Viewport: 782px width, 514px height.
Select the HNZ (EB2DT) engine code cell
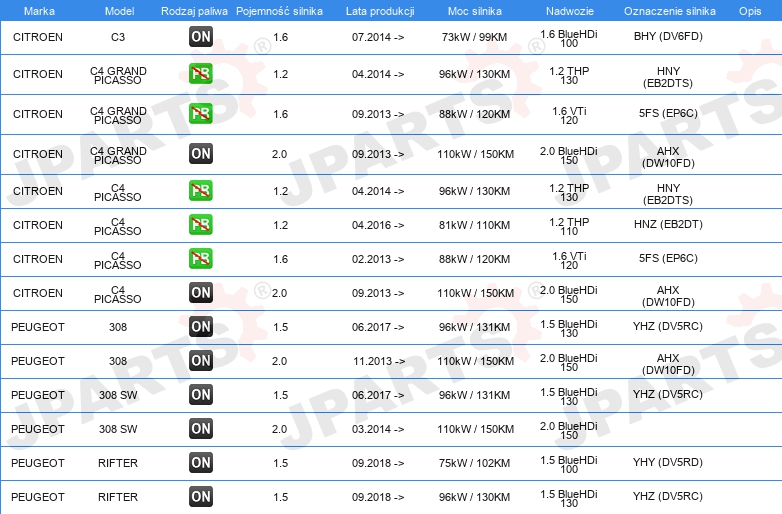pyautogui.click(x=668, y=224)
